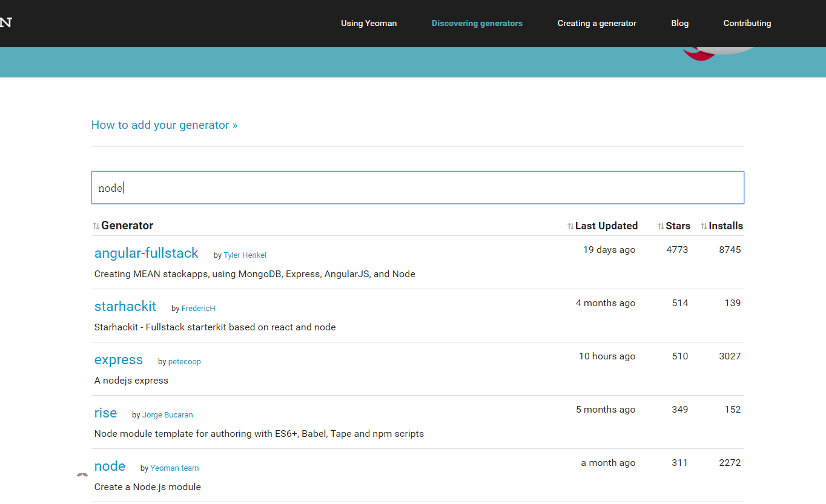Image resolution: width=826 pixels, height=504 pixels.
Task: Select stars value 514
Action: coord(680,303)
